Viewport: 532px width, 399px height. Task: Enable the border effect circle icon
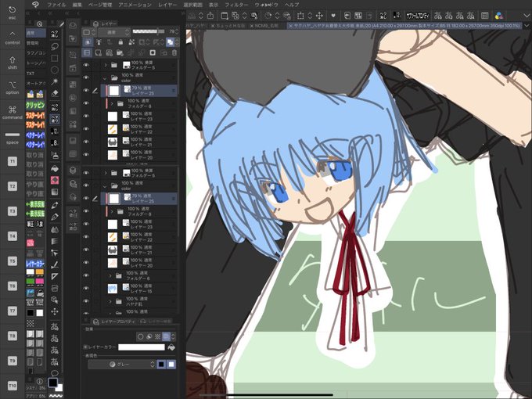(x=141, y=336)
